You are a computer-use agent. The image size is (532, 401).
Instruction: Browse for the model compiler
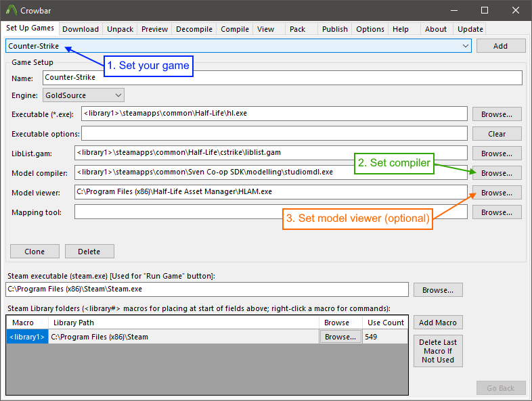click(x=497, y=173)
